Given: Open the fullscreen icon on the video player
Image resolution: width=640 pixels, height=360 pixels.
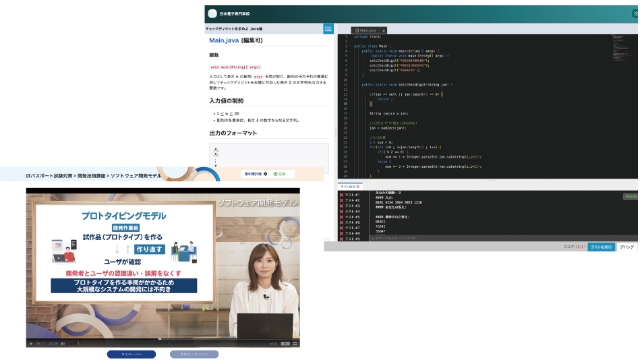Looking at the screenshot, I should [295, 344].
